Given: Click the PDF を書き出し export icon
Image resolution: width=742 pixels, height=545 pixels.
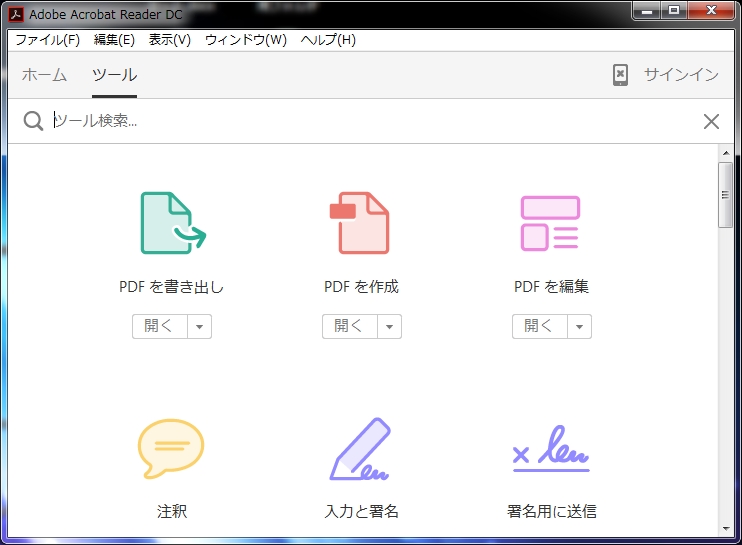Looking at the screenshot, I should pyautogui.click(x=173, y=223).
